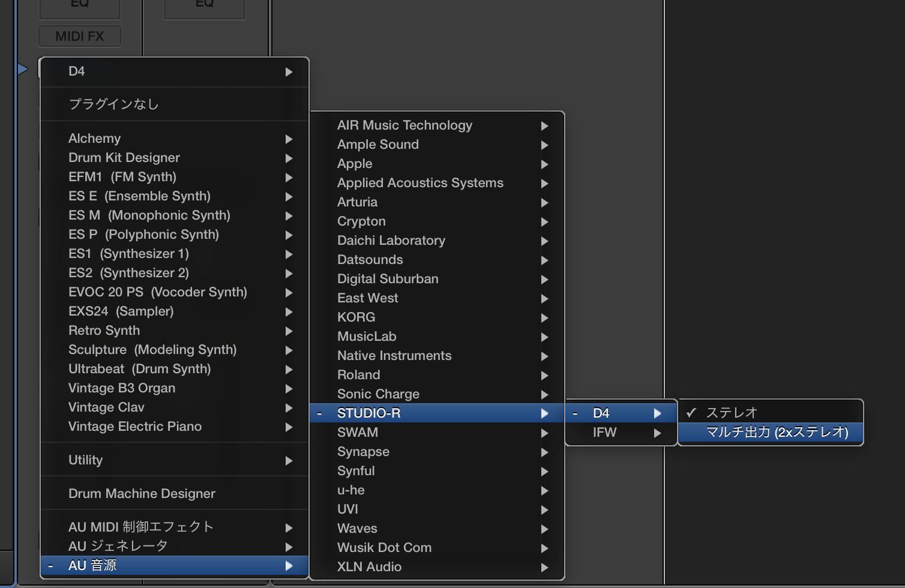Choose ES1 (Synthesizer 1)
This screenshot has width=905, height=588.
point(175,254)
